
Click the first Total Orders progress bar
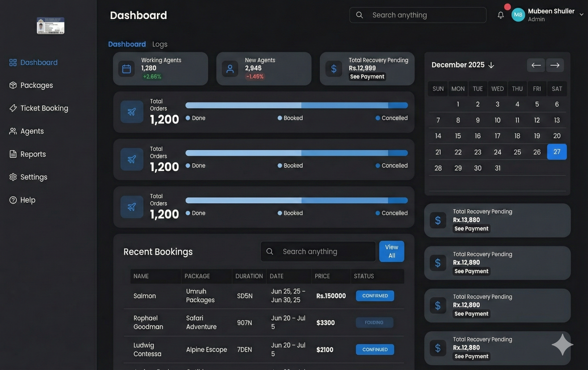click(297, 105)
